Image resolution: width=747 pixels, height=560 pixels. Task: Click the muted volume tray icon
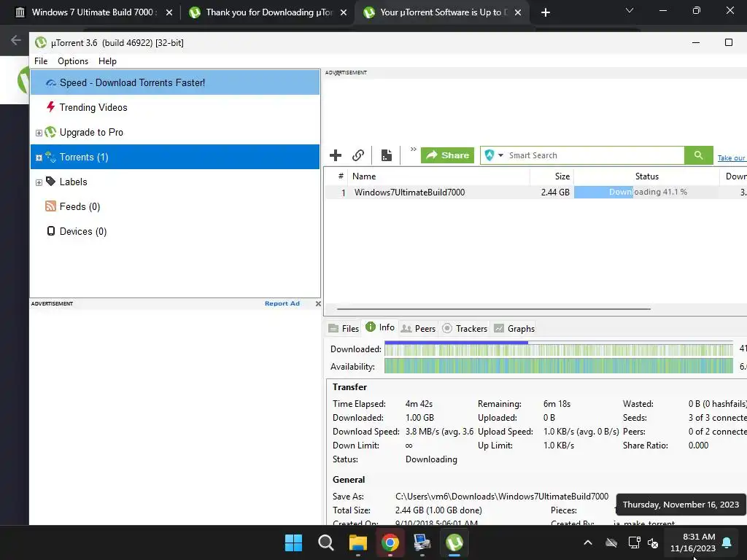[x=653, y=542]
